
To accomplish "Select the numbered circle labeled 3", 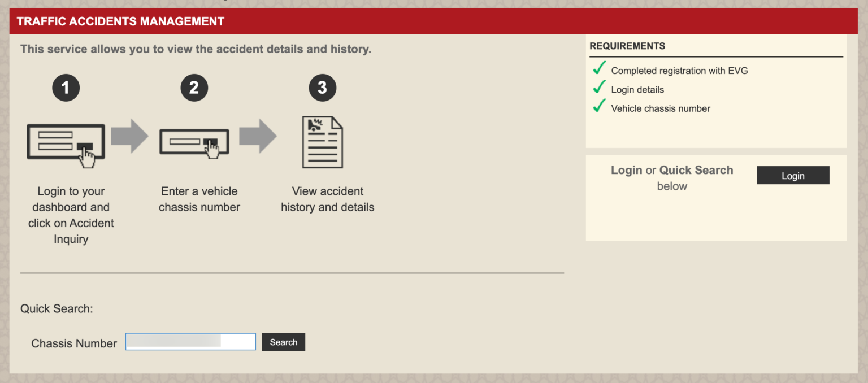I will pos(322,87).
